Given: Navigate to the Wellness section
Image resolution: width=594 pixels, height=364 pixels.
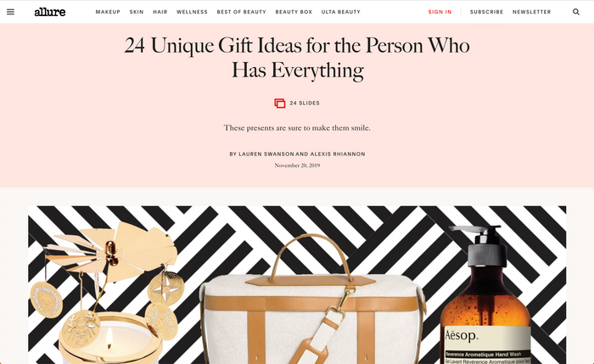Looking at the screenshot, I should click(192, 12).
